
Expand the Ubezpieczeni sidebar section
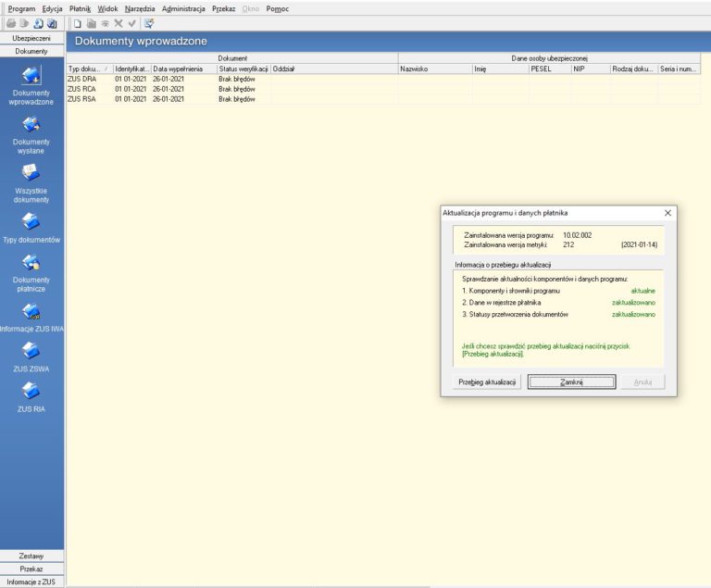tap(31, 39)
